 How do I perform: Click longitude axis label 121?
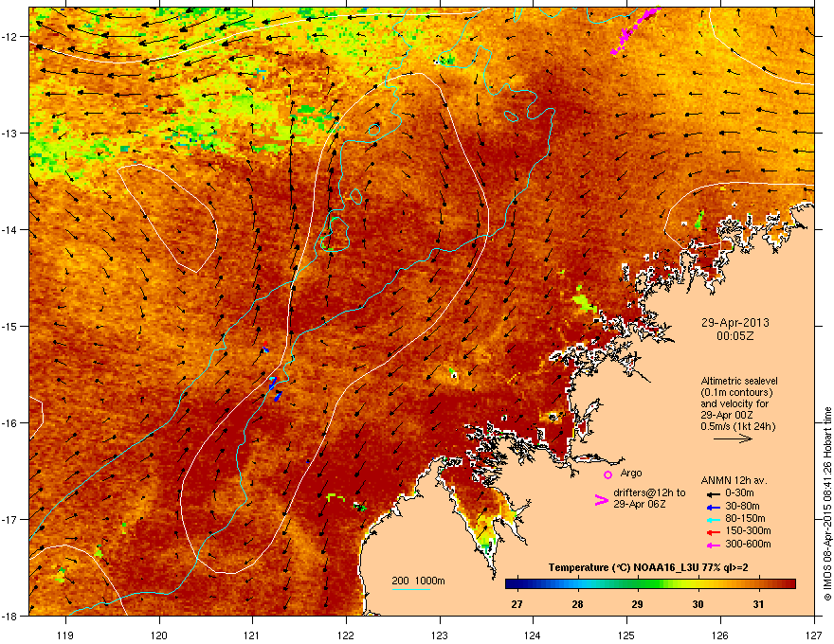[x=253, y=635]
